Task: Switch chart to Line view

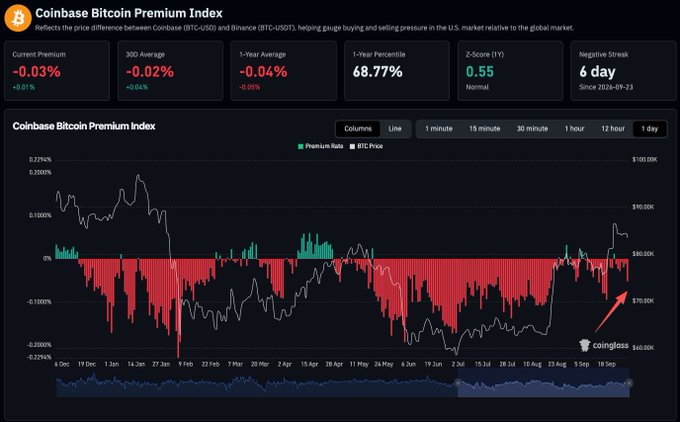Action: (395, 129)
